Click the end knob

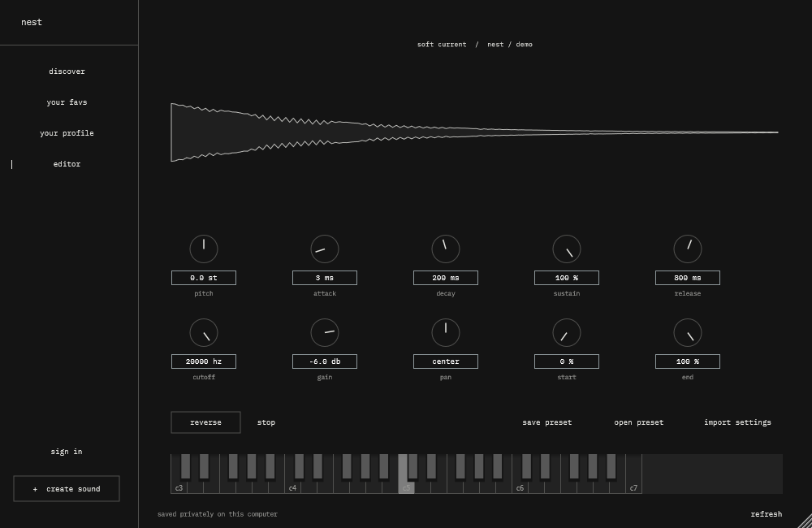688,333
